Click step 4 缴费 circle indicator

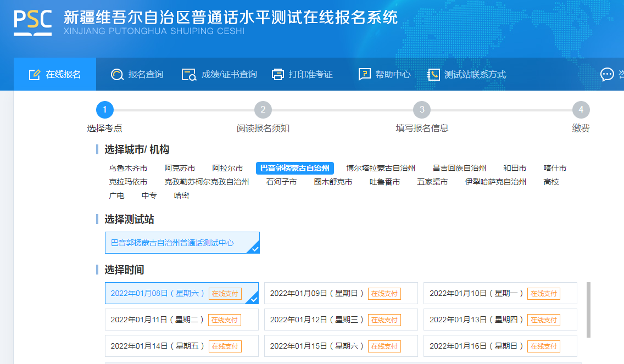point(581,110)
